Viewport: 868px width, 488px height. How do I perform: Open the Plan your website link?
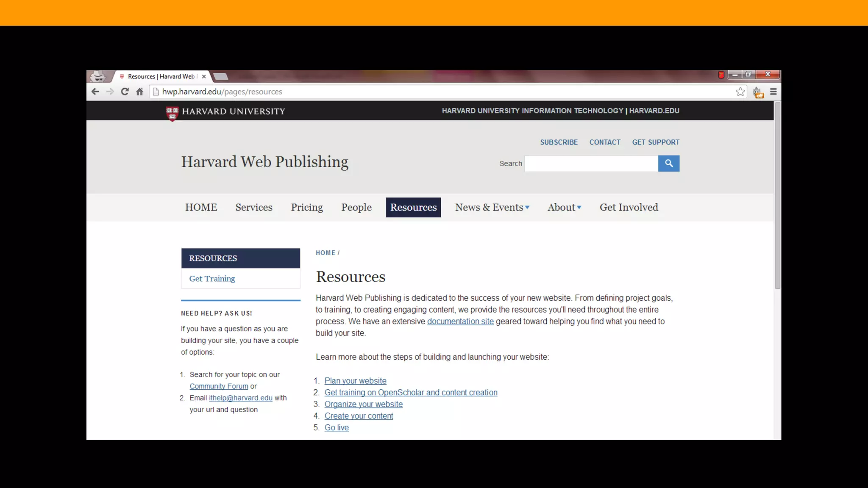(x=355, y=380)
